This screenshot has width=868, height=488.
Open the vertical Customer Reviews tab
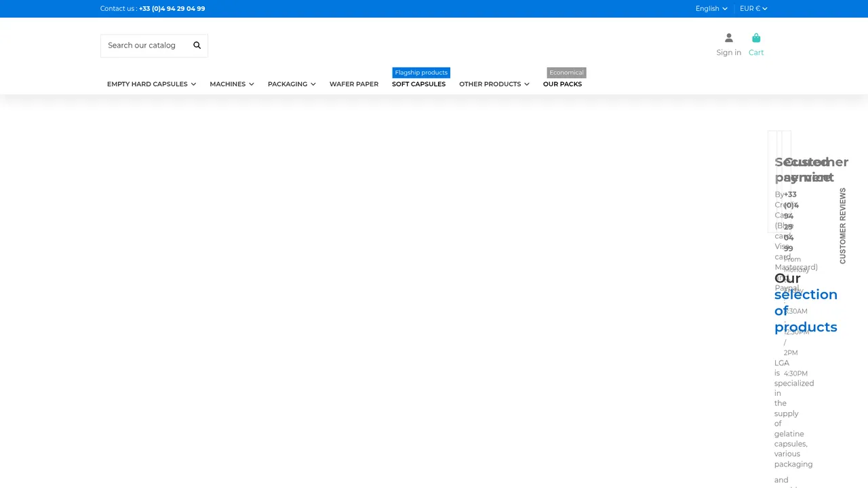coord(843,226)
